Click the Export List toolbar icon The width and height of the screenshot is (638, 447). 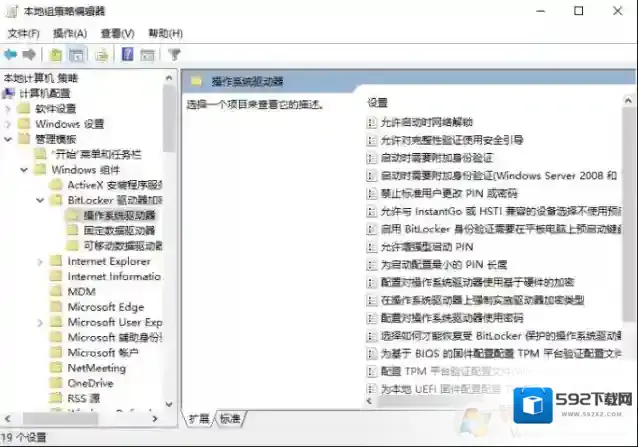101,54
